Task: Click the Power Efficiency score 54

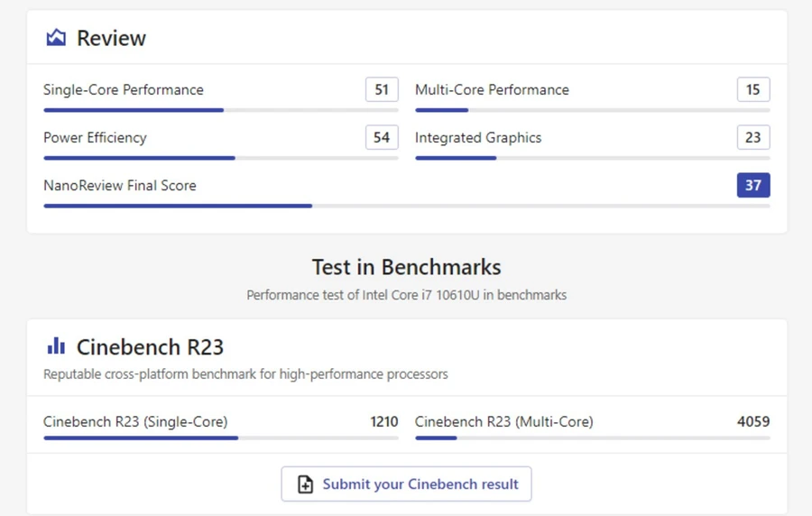Action: click(382, 137)
